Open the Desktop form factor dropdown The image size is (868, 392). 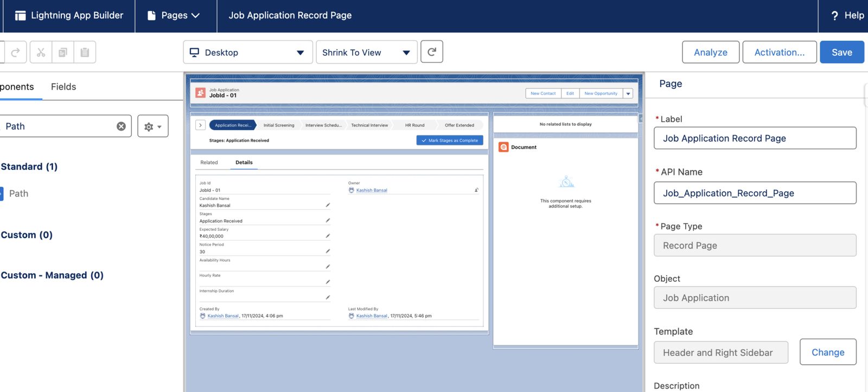[x=247, y=52]
